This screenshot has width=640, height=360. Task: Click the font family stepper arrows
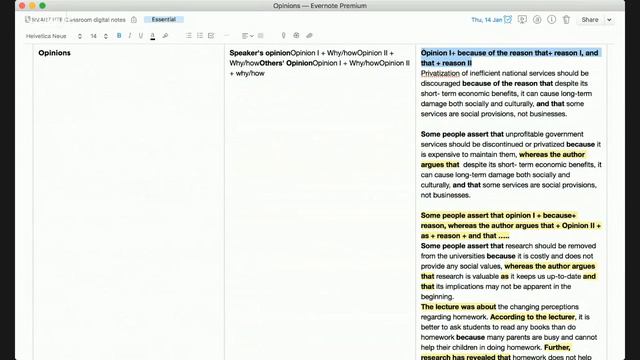click(x=80, y=36)
